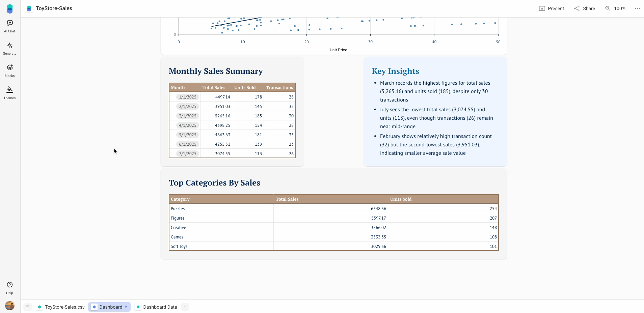Click the 5265.16 total sales cell
644x313 pixels.
(x=216, y=116)
